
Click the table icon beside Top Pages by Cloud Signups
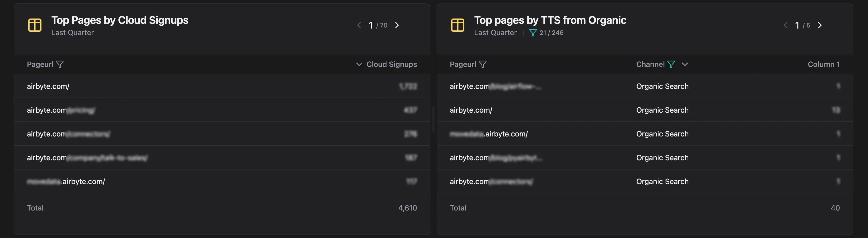click(35, 25)
